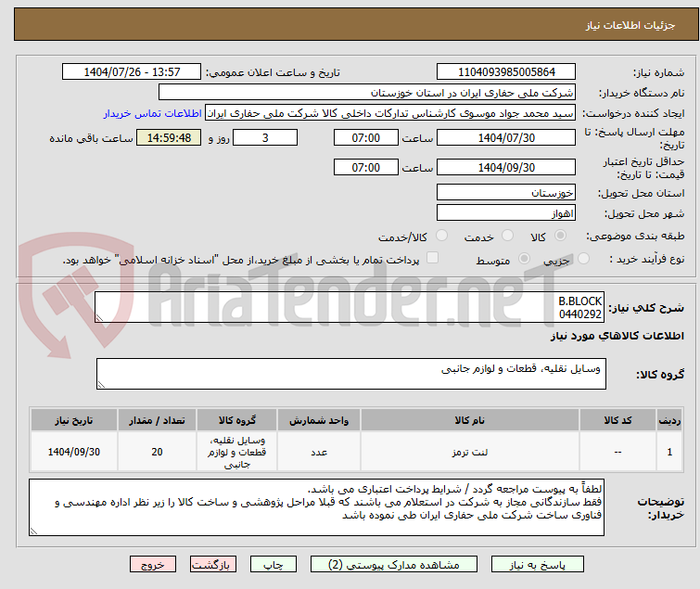The image size is (700, 589).
Task: Select the کالا radio button
Action: [560, 236]
